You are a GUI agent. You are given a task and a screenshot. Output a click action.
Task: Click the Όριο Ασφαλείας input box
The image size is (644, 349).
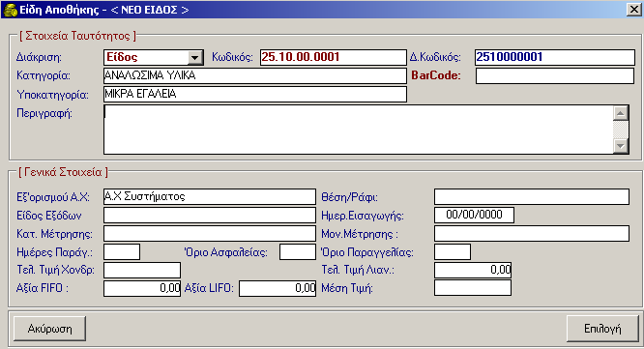[298, 251]
